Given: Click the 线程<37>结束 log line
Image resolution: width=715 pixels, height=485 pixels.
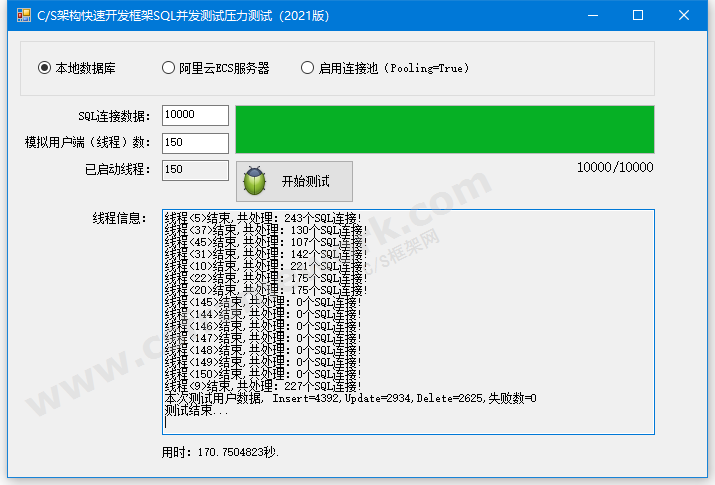Looking at the screenshot, I should 266,230.
